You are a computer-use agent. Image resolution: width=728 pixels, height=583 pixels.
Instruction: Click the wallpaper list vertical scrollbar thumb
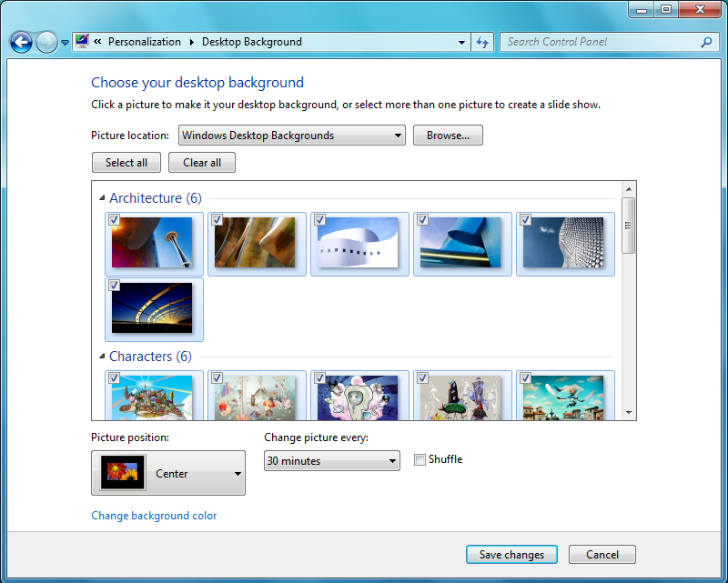pyautogui.click(x=628, y=225)
